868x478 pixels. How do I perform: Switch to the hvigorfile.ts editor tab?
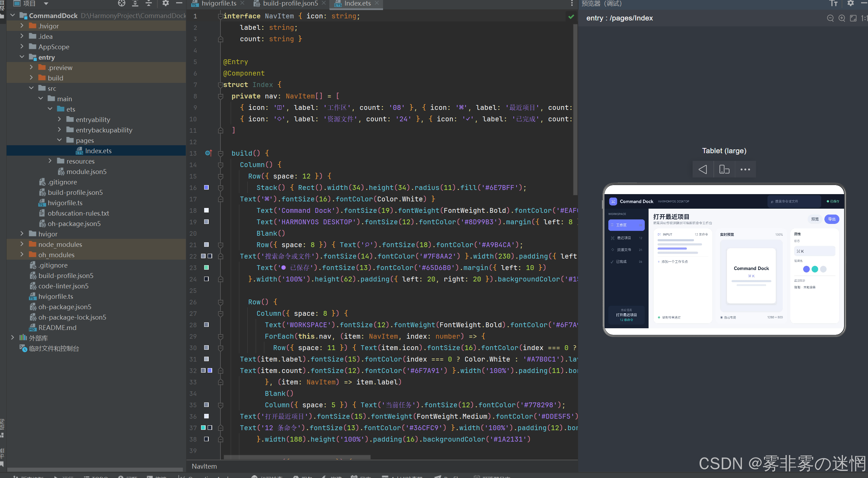pos(218,3)
